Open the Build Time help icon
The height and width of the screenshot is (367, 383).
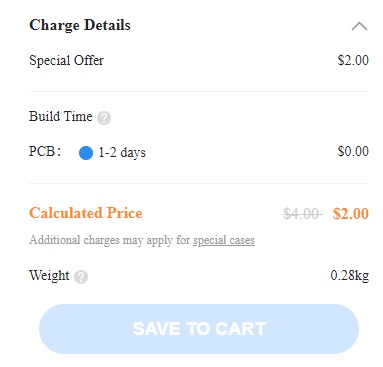click(104, 118)
